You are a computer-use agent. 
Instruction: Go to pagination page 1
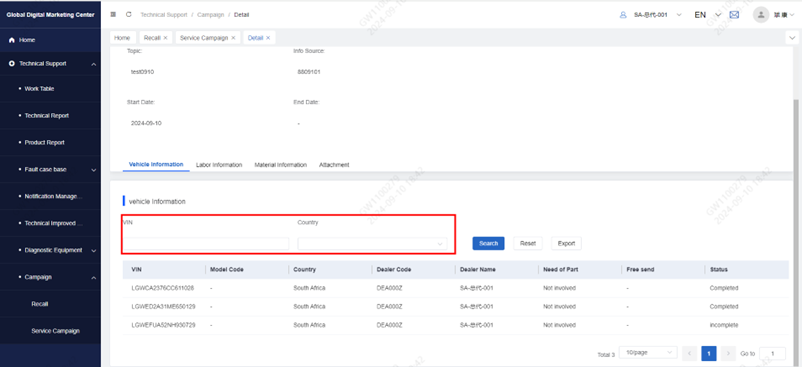pyautogui.click(x=709, y=353)
